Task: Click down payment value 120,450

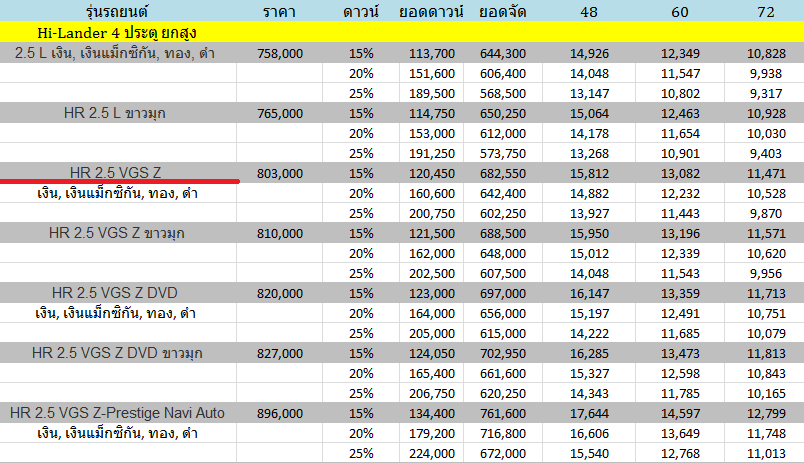Action: [432, 174]
